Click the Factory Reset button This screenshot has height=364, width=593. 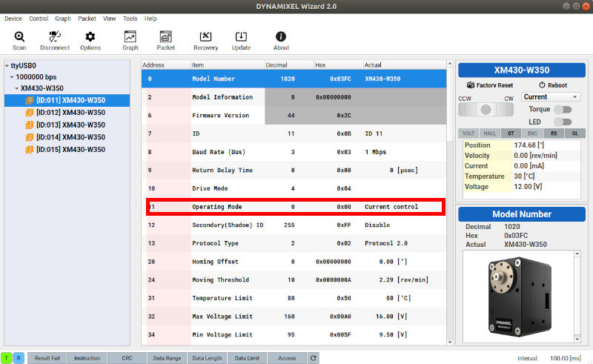pos(490,85)
